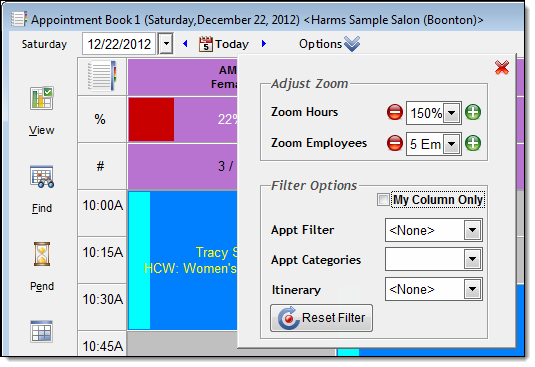The width and height of the screenshot is (535, 367).
Task: Increase Zoom Hours with the green plus
Action: [473, 112]
